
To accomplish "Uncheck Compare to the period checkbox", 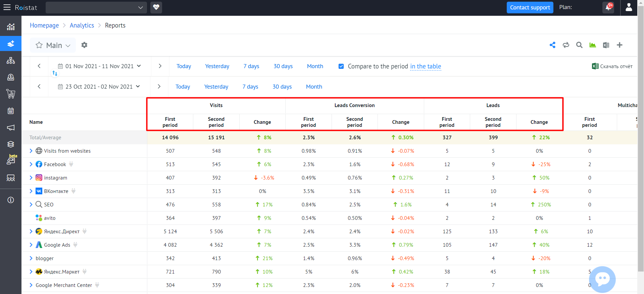I will [341, 66].
